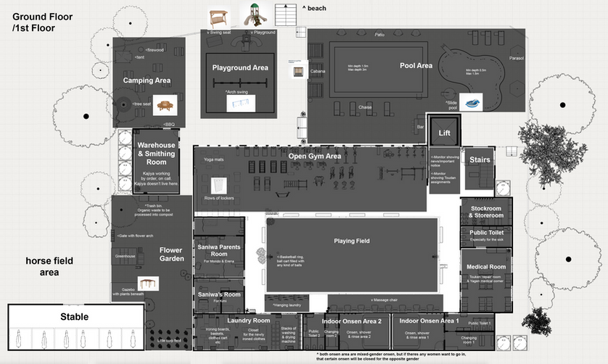Click the basketball ring note on Playing Field
This screenshot has height=364, width=608.
point(290,261)
